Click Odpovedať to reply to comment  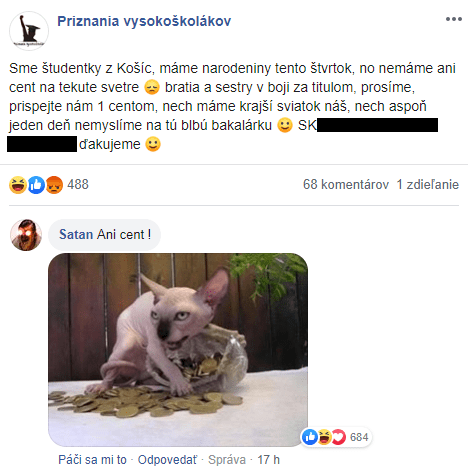tap(167, 460)
